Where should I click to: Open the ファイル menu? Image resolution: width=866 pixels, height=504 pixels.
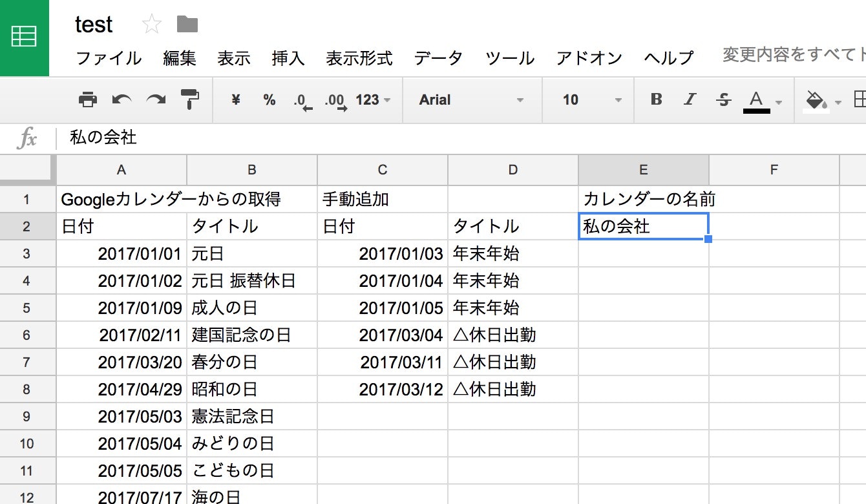coord(109,58)
